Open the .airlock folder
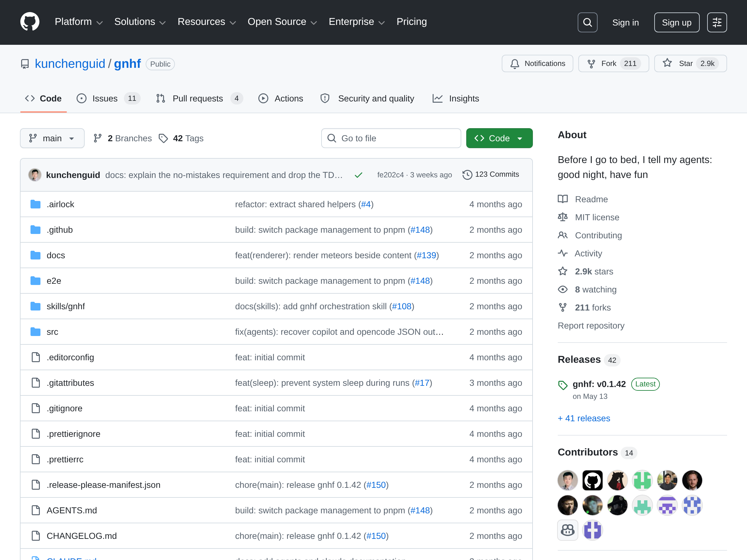This screenshot has height=560, width=747. click(x=60, y=204)
